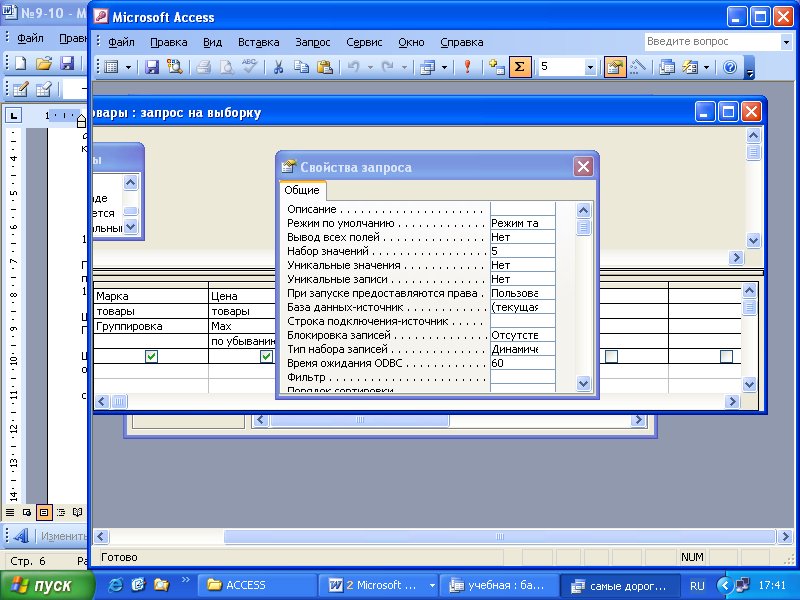Expand the New Object dropdown arrow

pos(707,67)
